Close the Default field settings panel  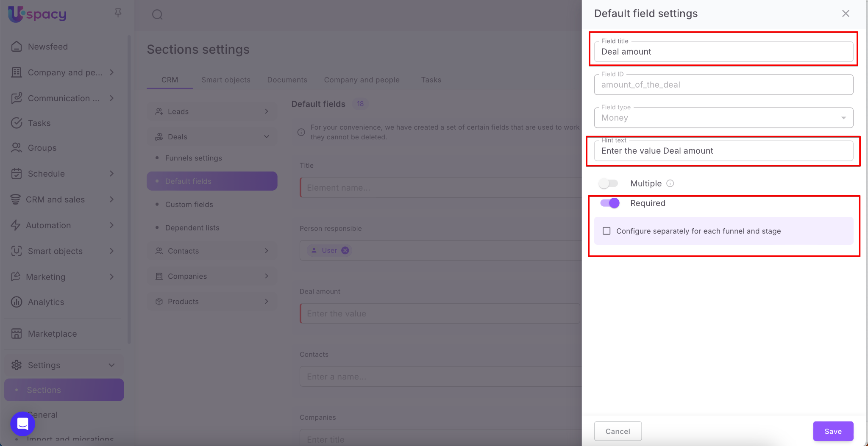(846, 14)
